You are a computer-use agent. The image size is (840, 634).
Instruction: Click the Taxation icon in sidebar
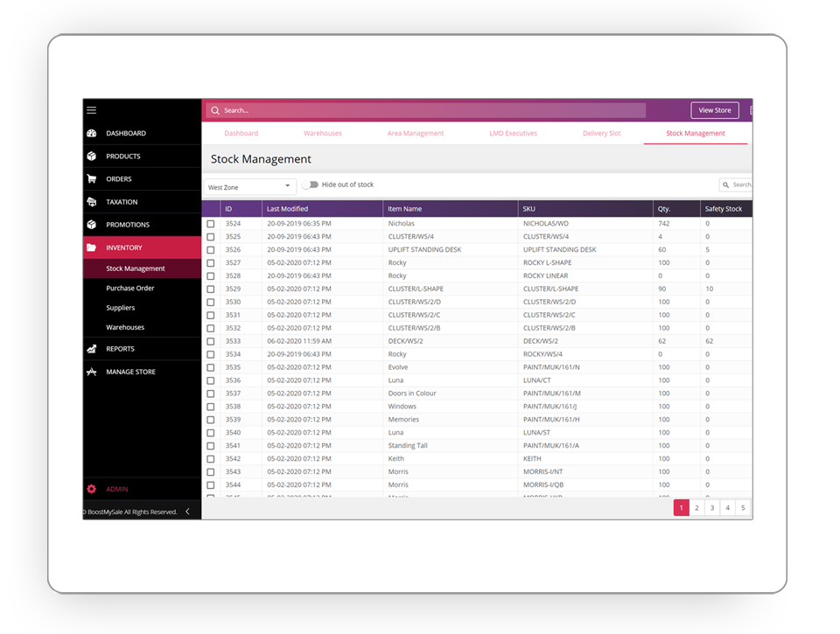coord(92,202)
